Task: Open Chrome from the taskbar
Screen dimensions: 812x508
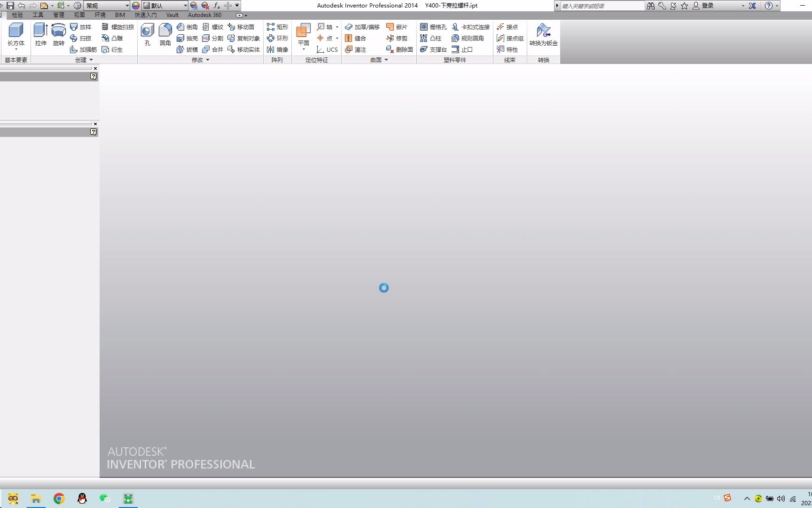Action: coord(59,499)
